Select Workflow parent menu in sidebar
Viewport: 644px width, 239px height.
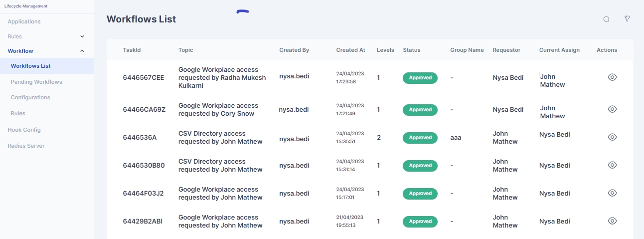[x=20, y=51]
